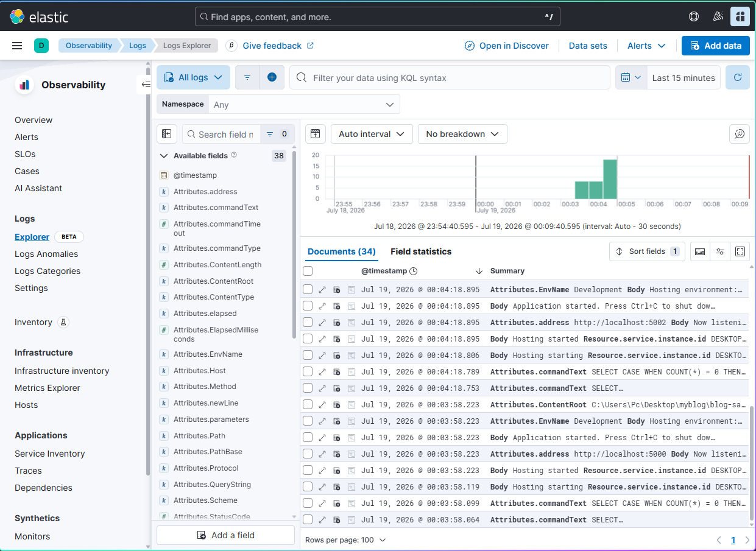This screenshot has height=551, width=756.
Task: Open the display options sliders icon
Action: tap(720, 251)
